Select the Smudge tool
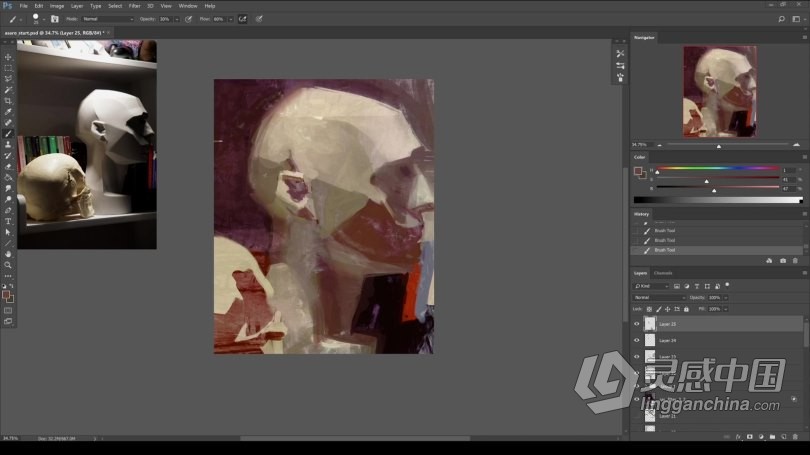This screenshot has height=455, width=810. (8, 189)
